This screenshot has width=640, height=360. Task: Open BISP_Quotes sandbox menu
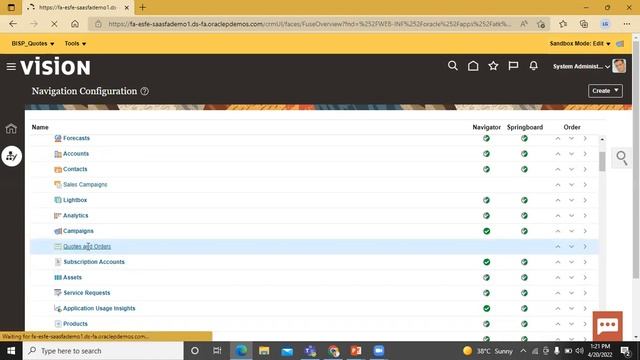coord(33,44)
